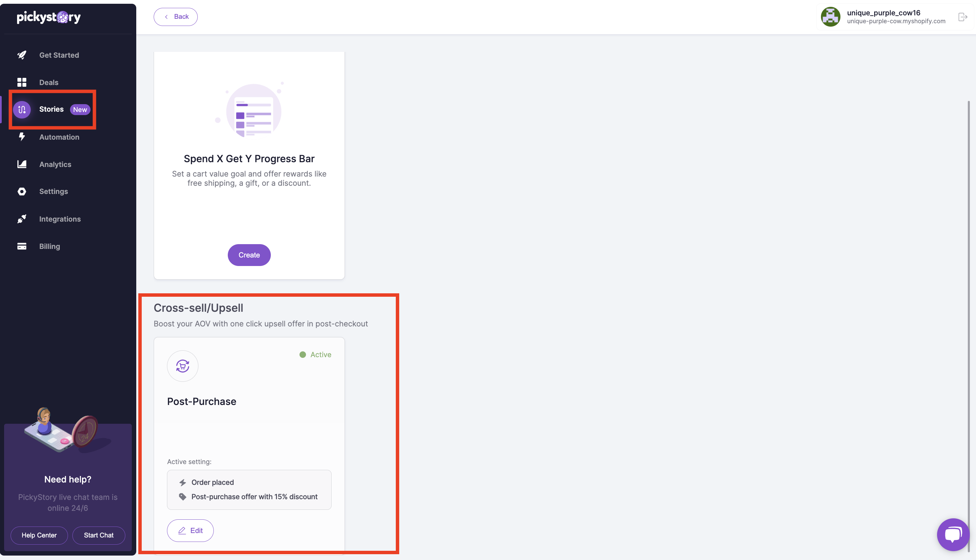Viewport: 976px width, 560px height.
Task: Click the Back button
Action: click(176, 16)
